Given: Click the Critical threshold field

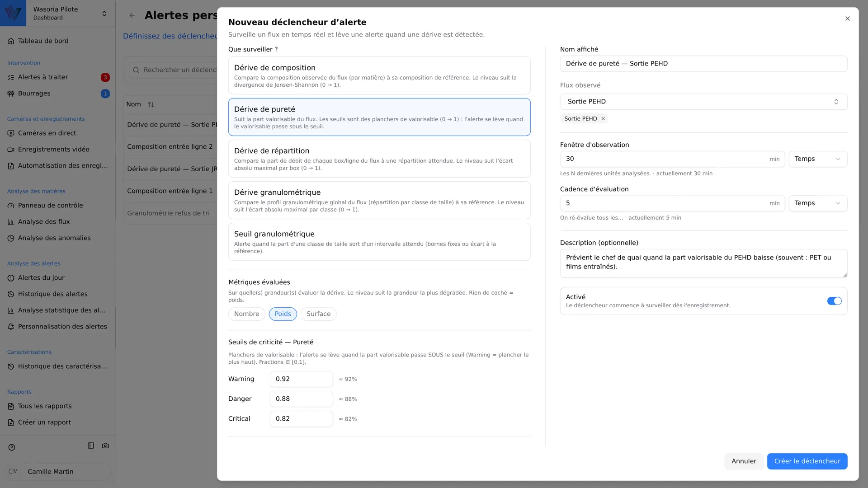Looking at the screenshot, I should point(302,419).
